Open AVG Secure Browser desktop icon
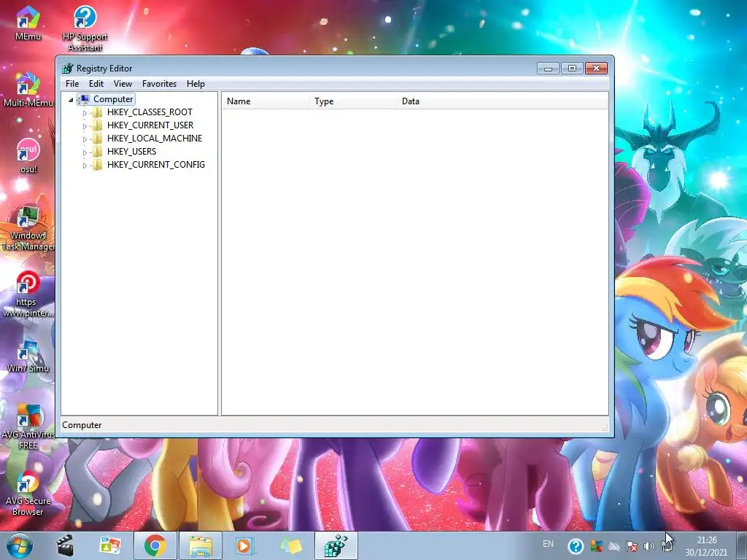Screen dimensions: 747x560 28,494
